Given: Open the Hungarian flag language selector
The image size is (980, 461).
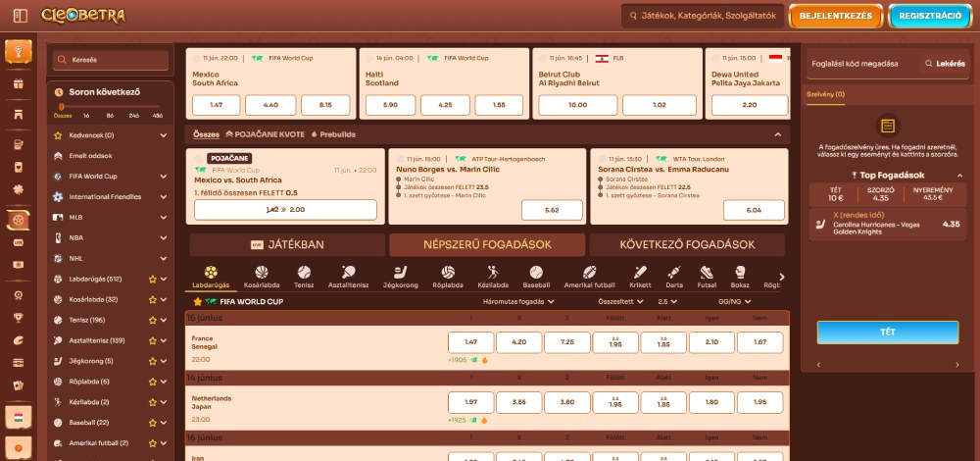Looking at the screenshot, I should click(18, 417).
